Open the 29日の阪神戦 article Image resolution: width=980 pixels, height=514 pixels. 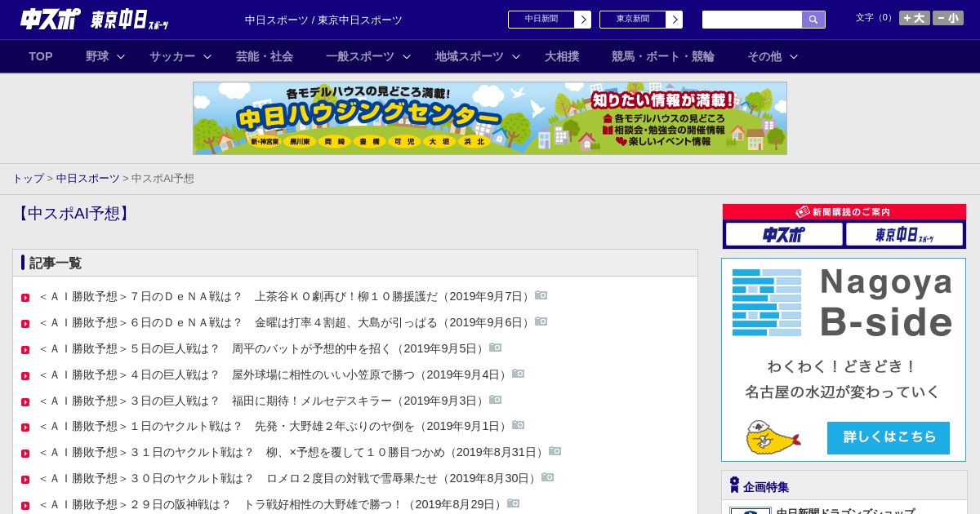point(272,504)
